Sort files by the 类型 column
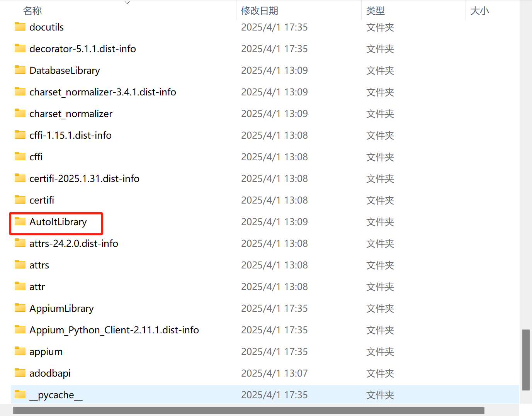The height and width of the screenshot is (416, 532). pos(375,10)
